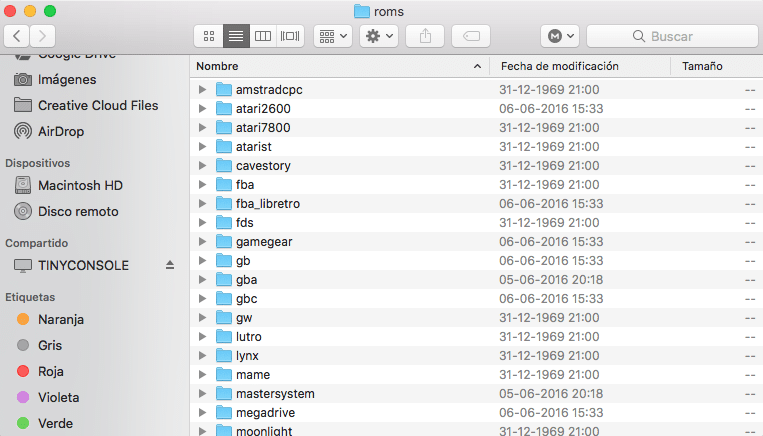The image size is (763, 436).
Task: Click the Share toolbar button
Action: [x=425, y=36]
